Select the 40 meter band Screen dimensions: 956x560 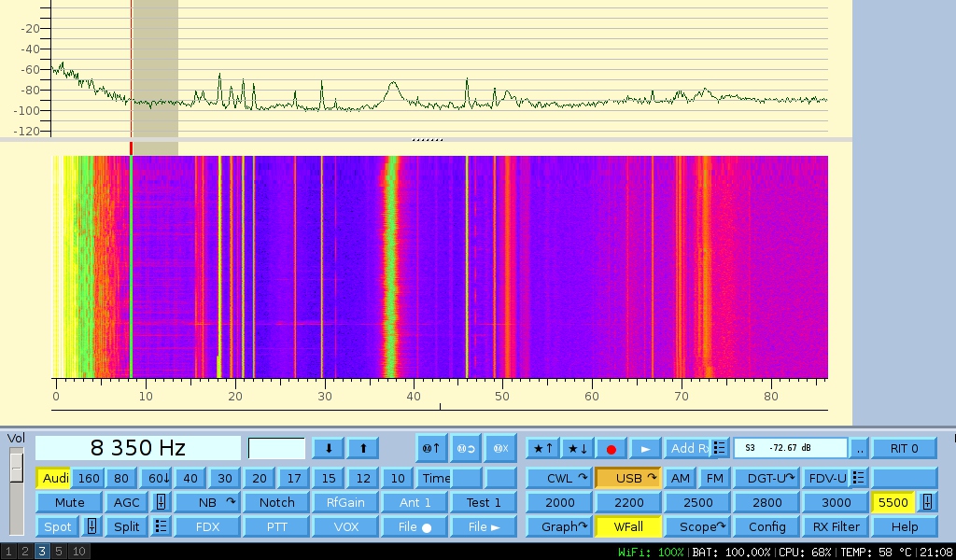point(190,478)
